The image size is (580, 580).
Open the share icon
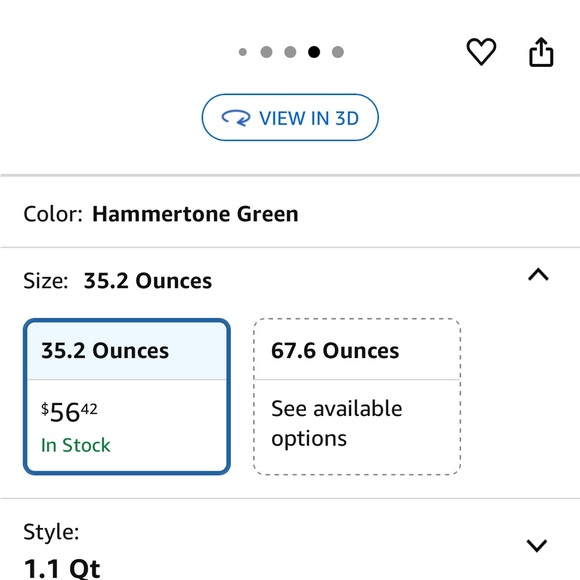coord(541,52)
